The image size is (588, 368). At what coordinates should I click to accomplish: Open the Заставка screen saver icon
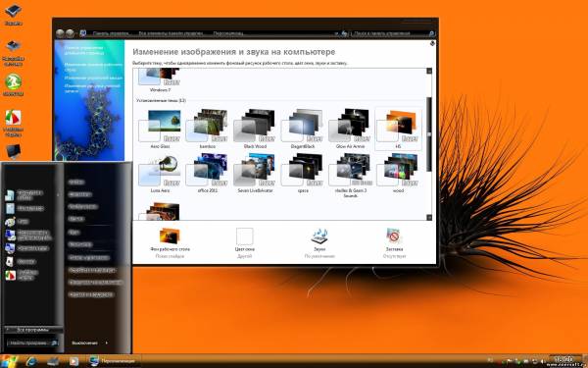tap(394, 237)
